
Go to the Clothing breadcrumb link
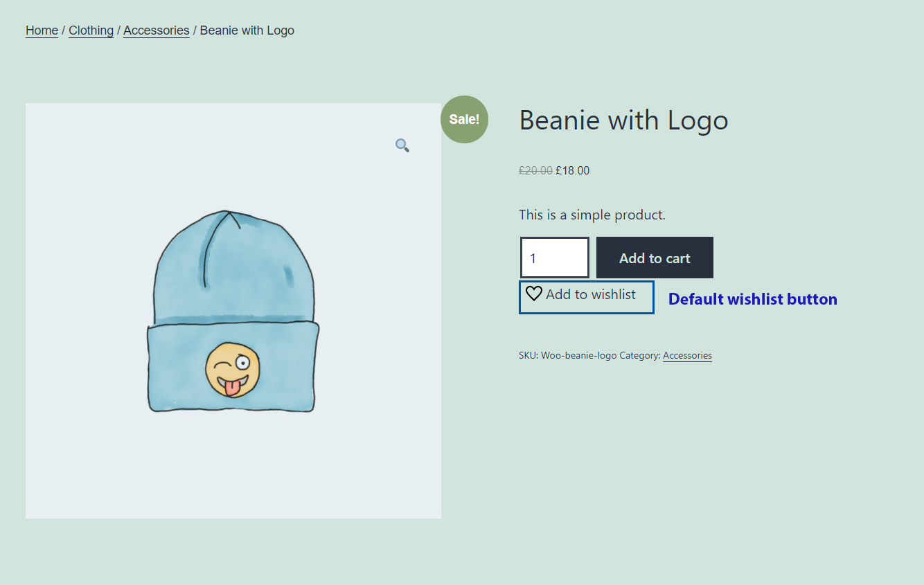[x=91, y=30]
